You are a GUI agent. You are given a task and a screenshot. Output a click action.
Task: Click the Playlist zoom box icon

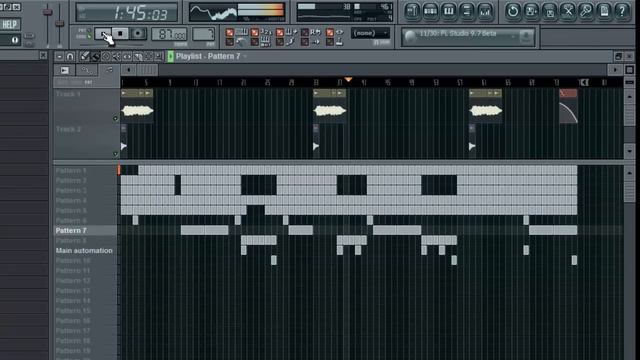click(x=629, y=70)
